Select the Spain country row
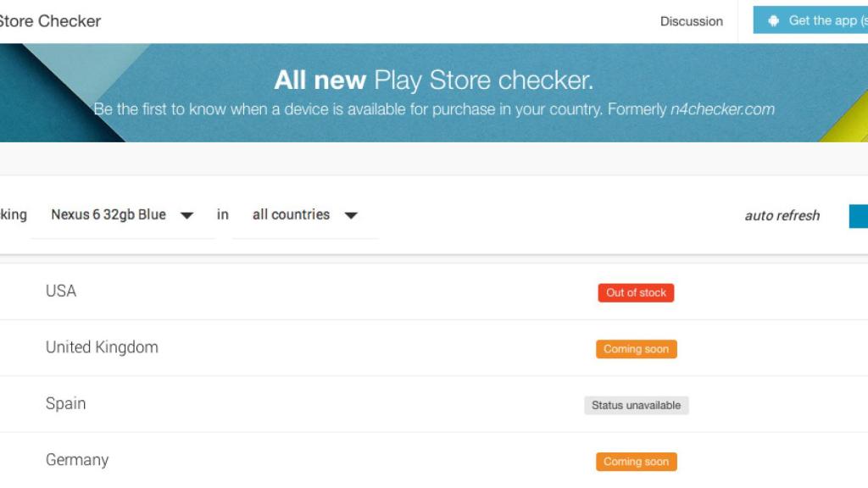This screenshot has width=868, height=488. [x=64, y=404]
